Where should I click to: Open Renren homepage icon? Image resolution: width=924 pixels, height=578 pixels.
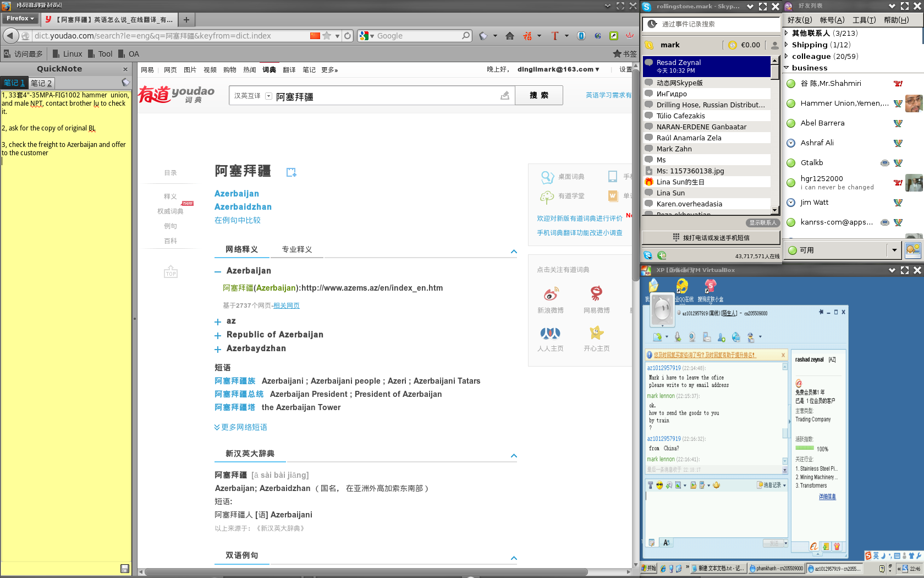click(x=551, y=333)
